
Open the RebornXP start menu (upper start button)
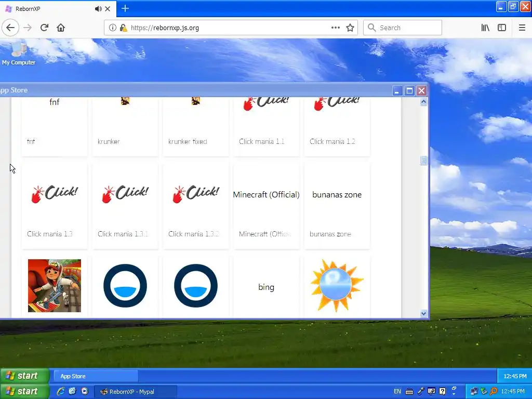pyautogui.click(x=24, y=376)
